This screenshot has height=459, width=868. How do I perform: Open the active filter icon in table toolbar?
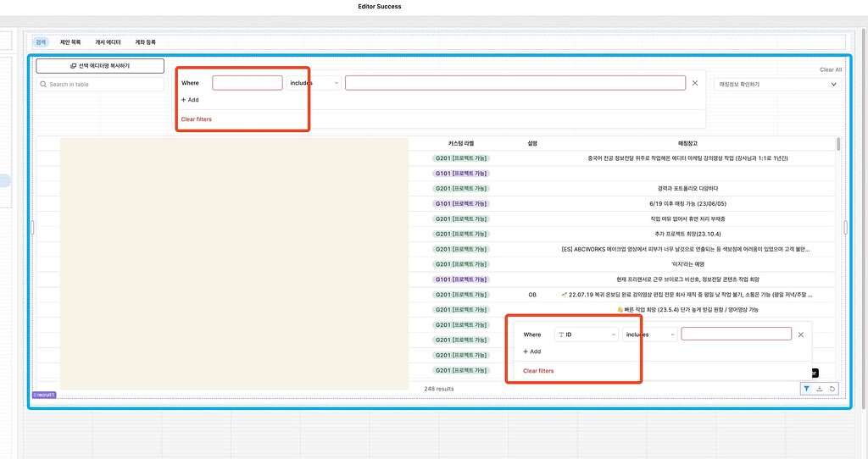point(807,389)
